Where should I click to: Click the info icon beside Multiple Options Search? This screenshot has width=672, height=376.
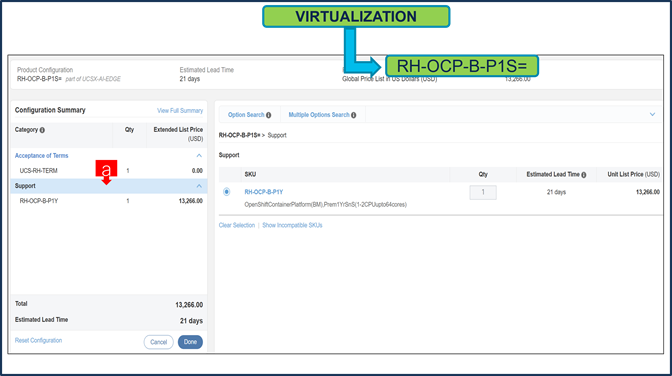(x=354, y=115)
